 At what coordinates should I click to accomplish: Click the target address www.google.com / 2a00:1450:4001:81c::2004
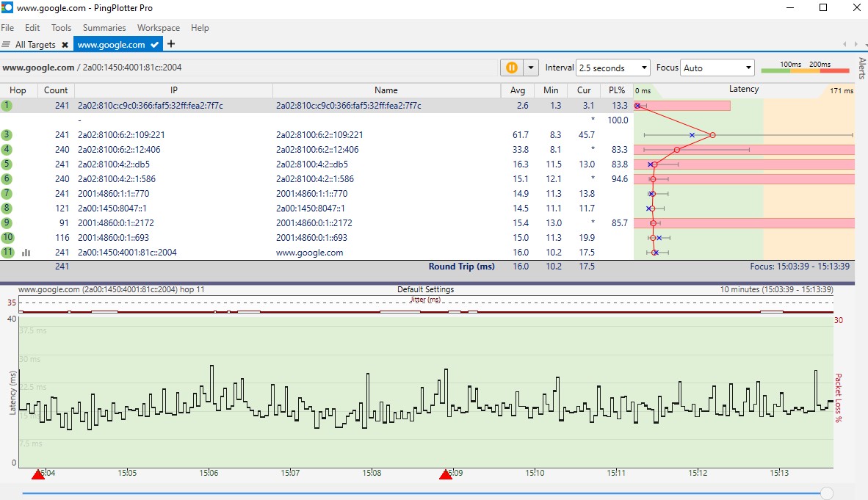pyautogui.click(x=92, y=68)
